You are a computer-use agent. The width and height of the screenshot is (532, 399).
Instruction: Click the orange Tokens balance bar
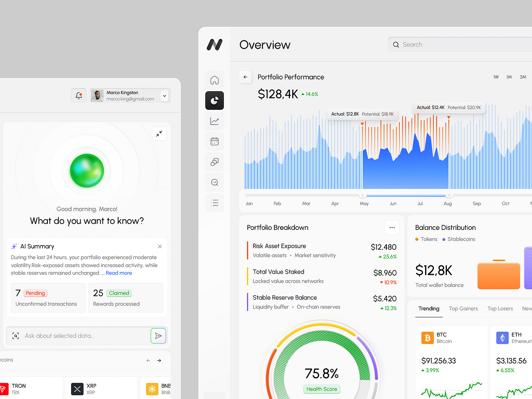(499, 275)
